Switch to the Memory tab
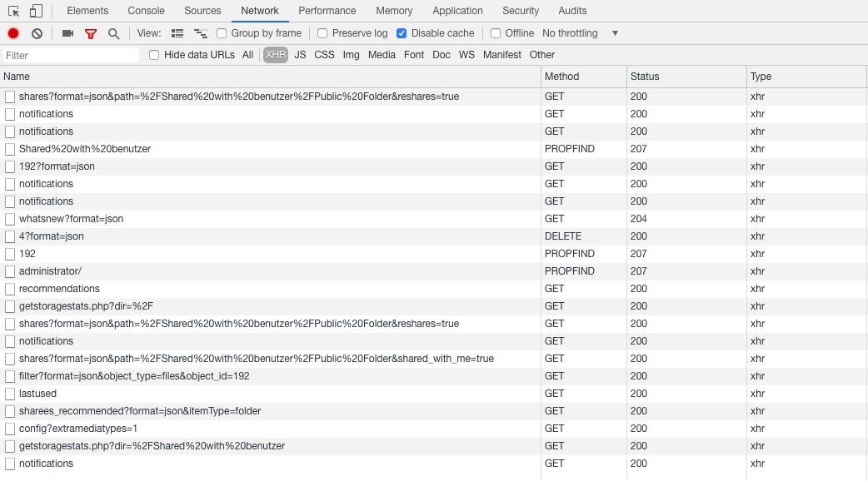Image resolution: width=868 pixels, height=481 pixels. click(394, 11)
